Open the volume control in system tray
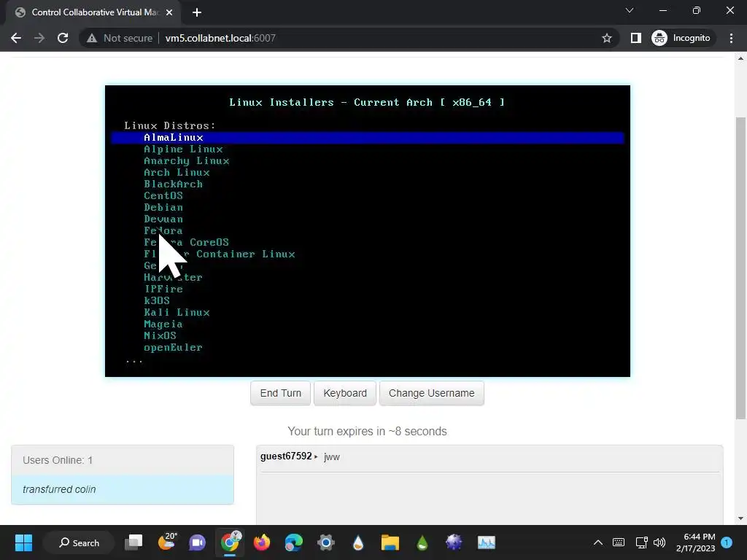 tap(659, 542)
